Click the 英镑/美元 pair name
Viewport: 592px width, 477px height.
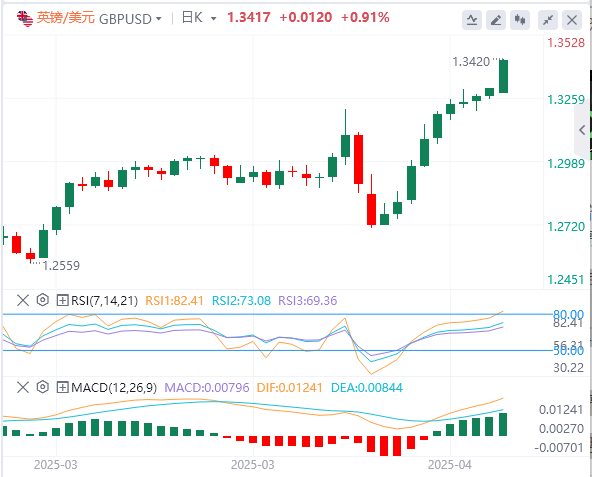point(65,18)
